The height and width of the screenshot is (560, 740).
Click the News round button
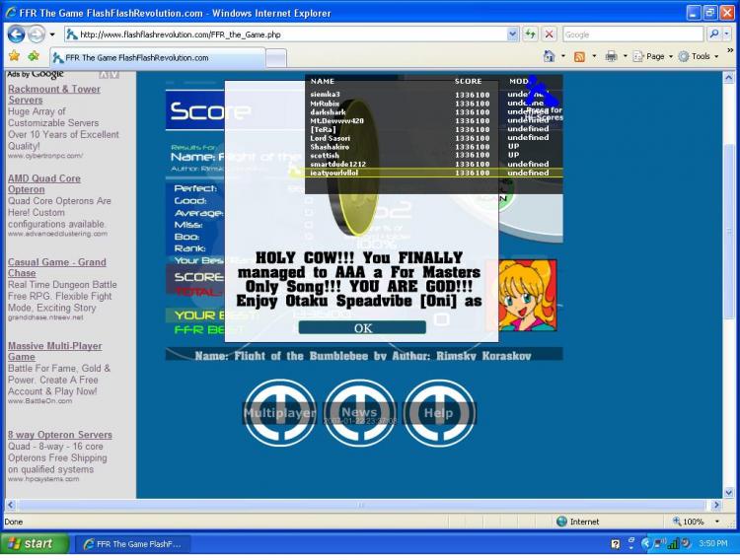359,413
